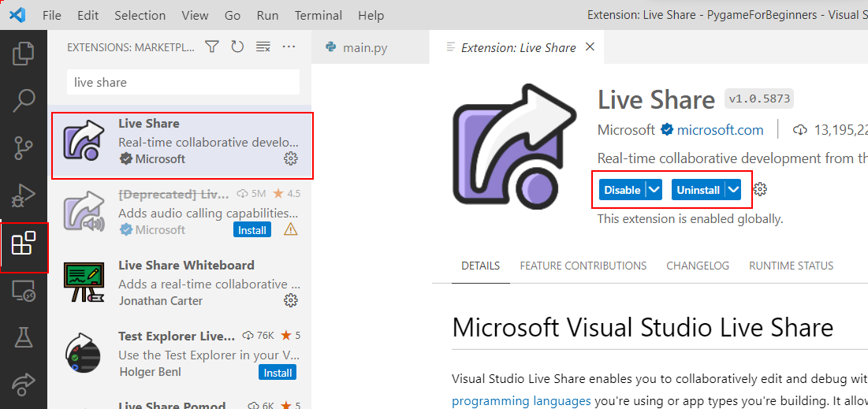
Task: Expand the Uninstall button dropdown arrow
Action: (x=733, y=190)
